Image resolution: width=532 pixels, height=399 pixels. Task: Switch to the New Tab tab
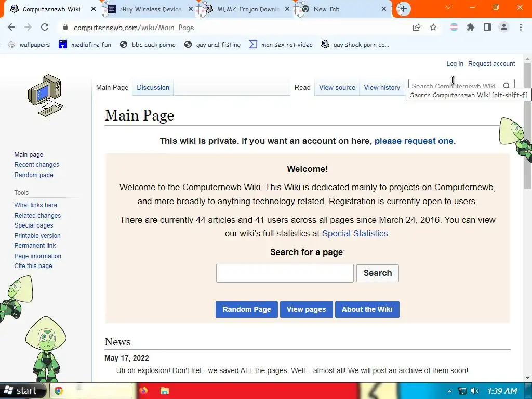[342, 9]
